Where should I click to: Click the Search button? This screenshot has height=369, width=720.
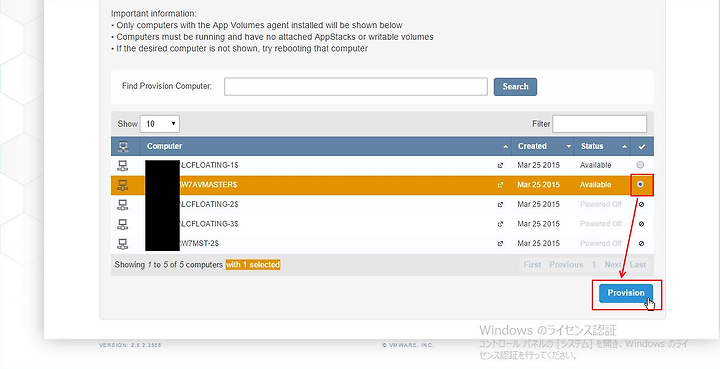(515, 87)
